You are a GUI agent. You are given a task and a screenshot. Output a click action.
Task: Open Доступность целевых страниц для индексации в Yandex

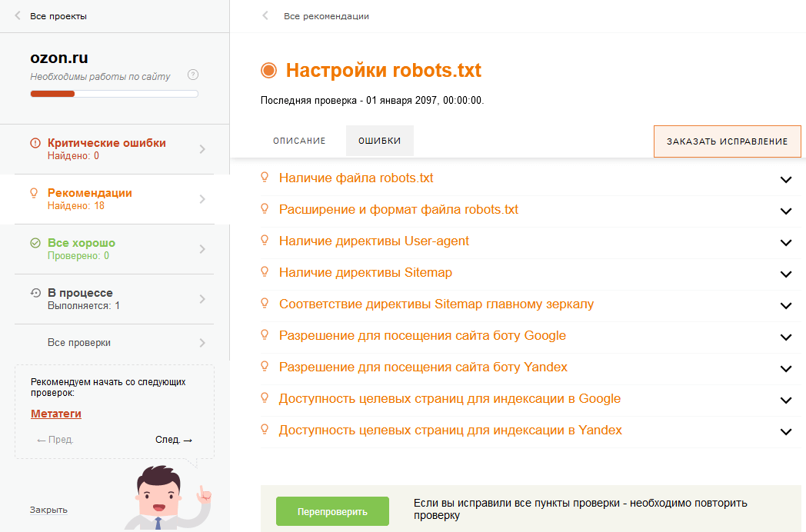click(450, 431)
